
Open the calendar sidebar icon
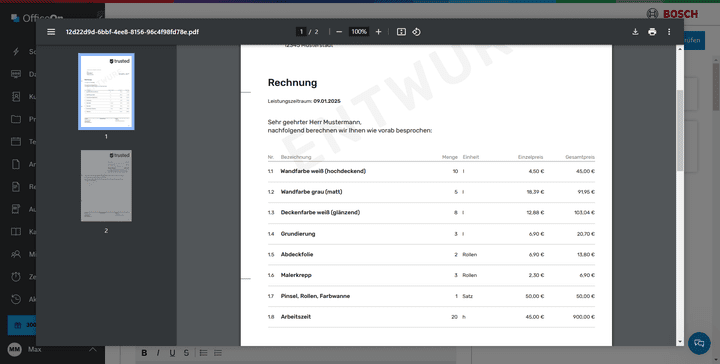pyautogui.click(x=16, y=141)
